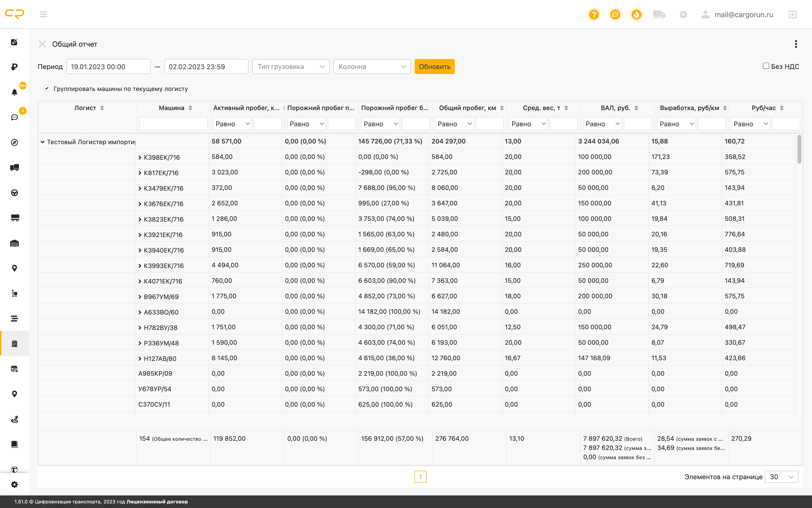Click the orange flame icon in header
Viewport: 812px width, 508px height.
pyautogui.click(x=636, y=15)
